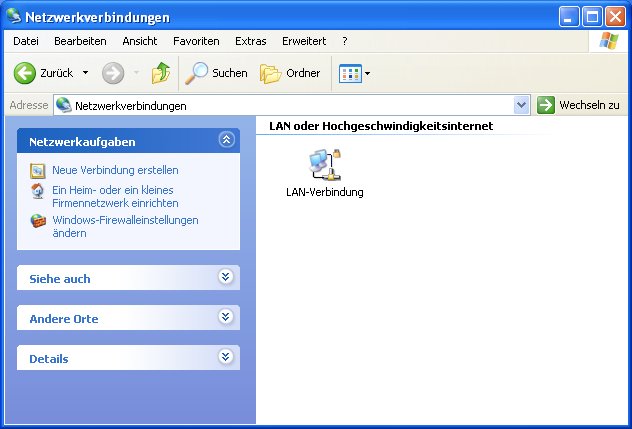Select the LAN-Verbindung network icon
Image resolution: width=632 pixels, height=429 pixels.
pos(325,165)
